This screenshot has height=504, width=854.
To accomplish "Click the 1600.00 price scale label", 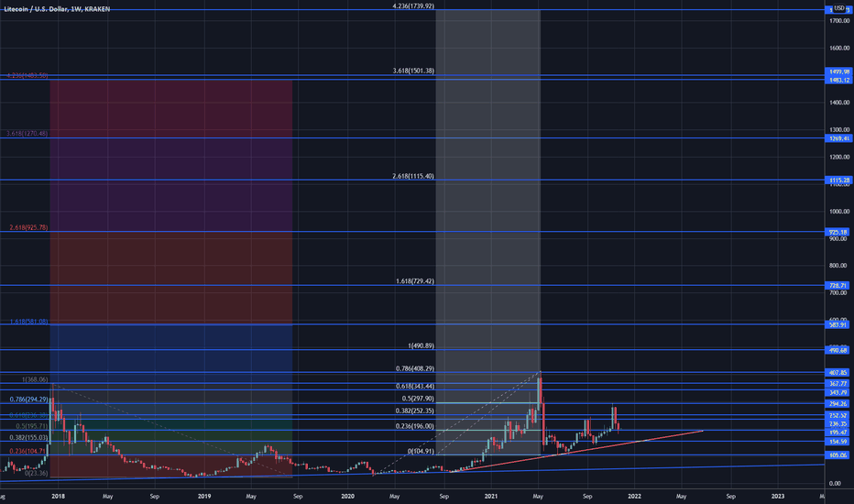I will click(839, 48).
